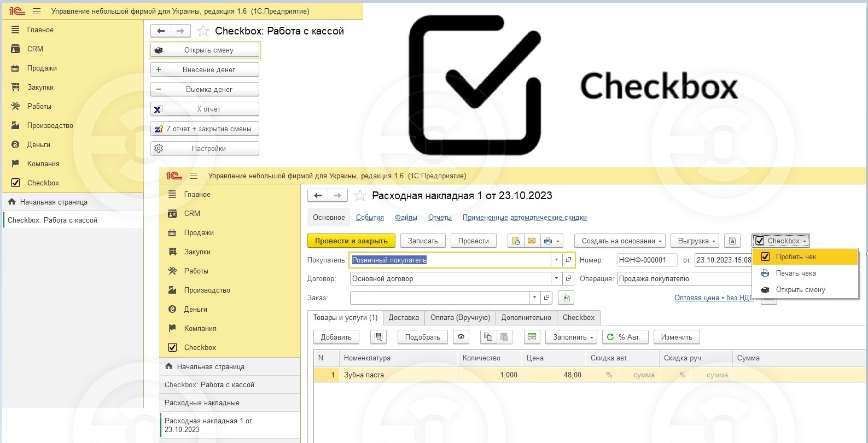868x443 pixels.
Task: Expand Заказ dropdown list arrow
Action: [534, 298]
